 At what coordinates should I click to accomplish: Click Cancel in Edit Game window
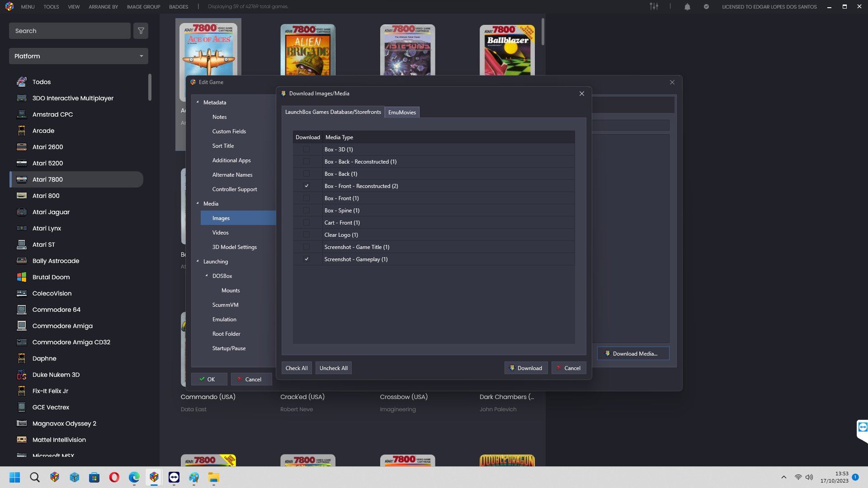click(x=251, y=379)
